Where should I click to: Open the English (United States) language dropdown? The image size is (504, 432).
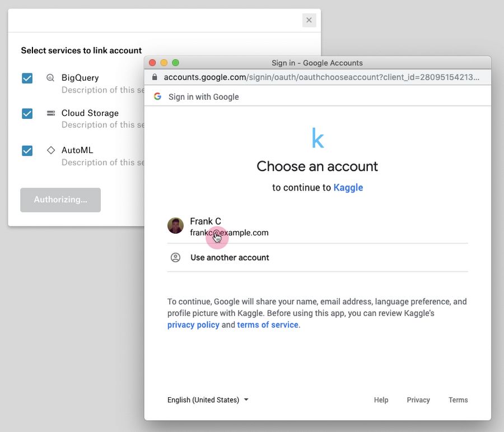(208, 400)
